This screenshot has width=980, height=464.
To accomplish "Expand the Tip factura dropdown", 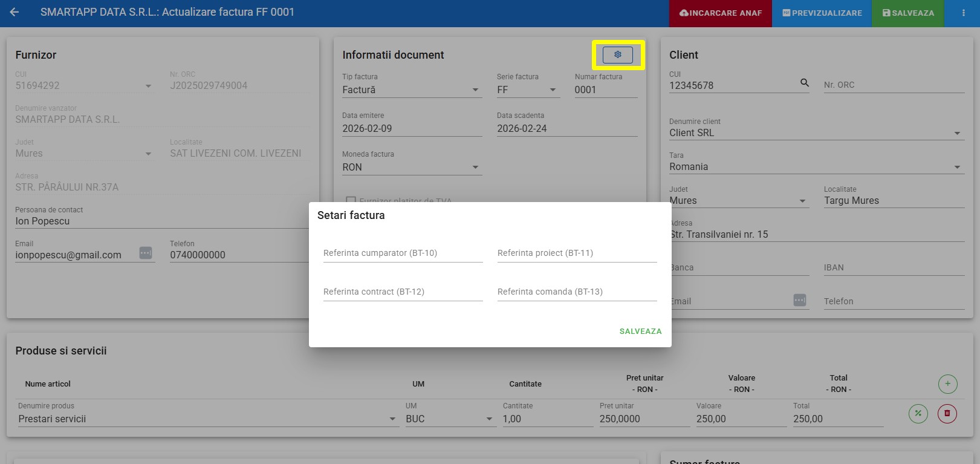I will pos(475,90).
